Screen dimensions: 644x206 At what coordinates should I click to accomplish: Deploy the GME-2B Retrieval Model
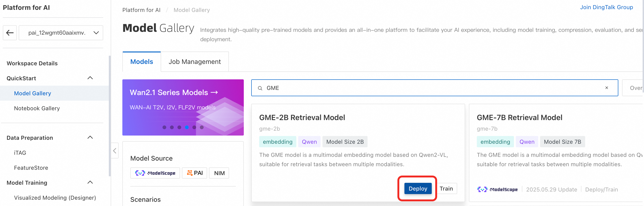418,188
